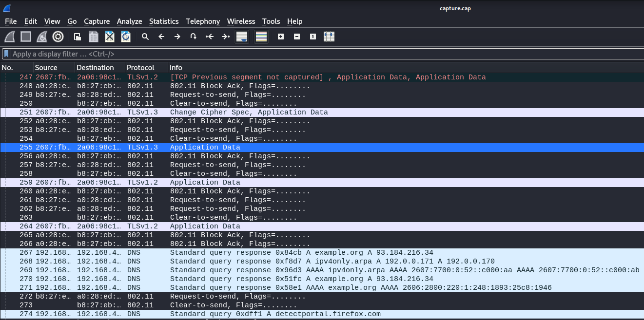The image size is (644, 320).
Task: Open the Tools menu
Action: coord(271,21)
